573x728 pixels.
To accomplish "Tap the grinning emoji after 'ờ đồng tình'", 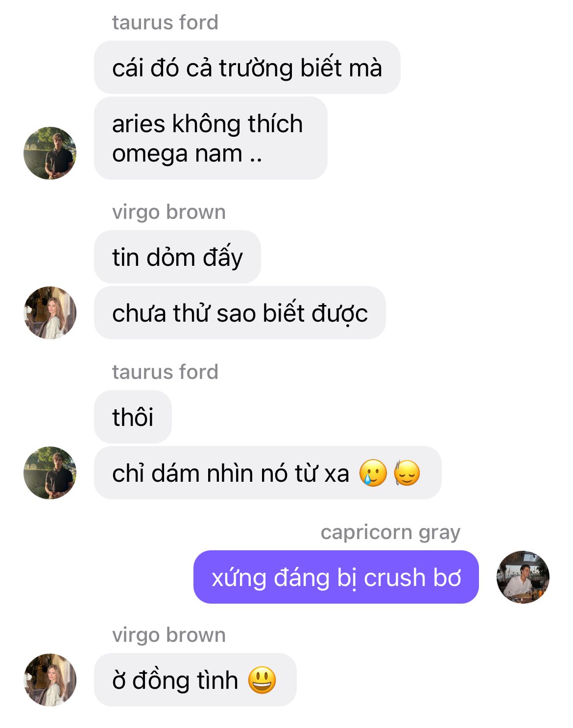I will [262, 681].
